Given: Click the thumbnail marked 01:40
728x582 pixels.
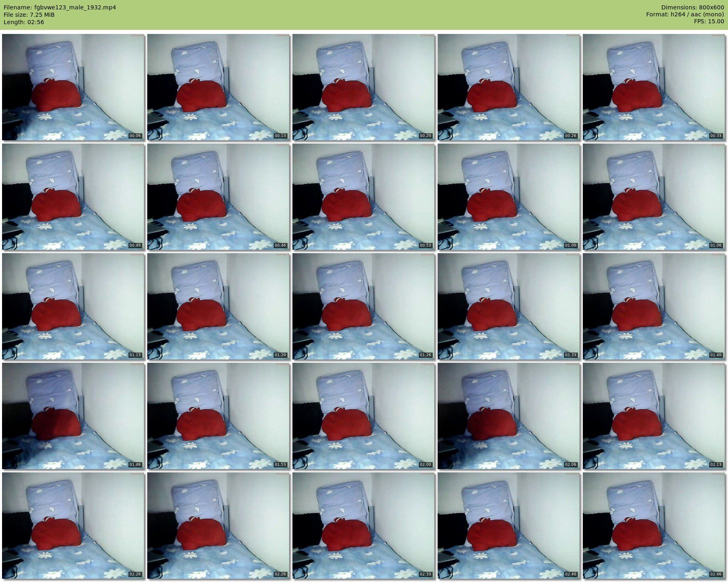Looking at the screenshot, I should 654,306.
